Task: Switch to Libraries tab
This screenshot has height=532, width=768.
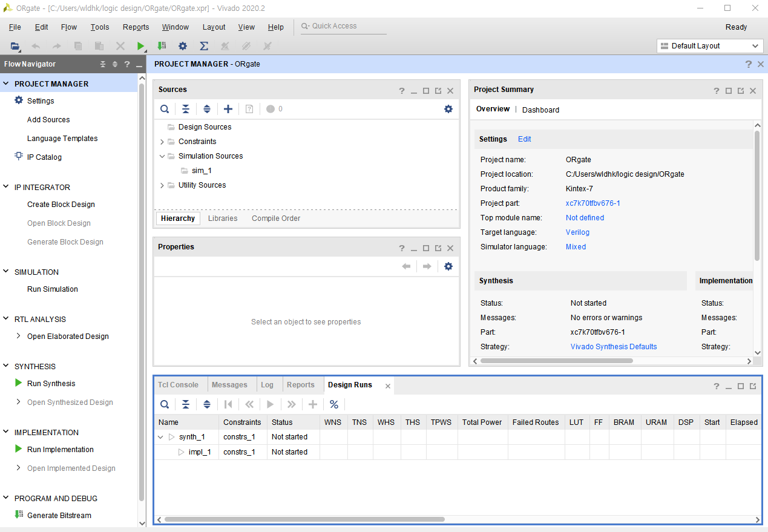Action: click(223, 218)
